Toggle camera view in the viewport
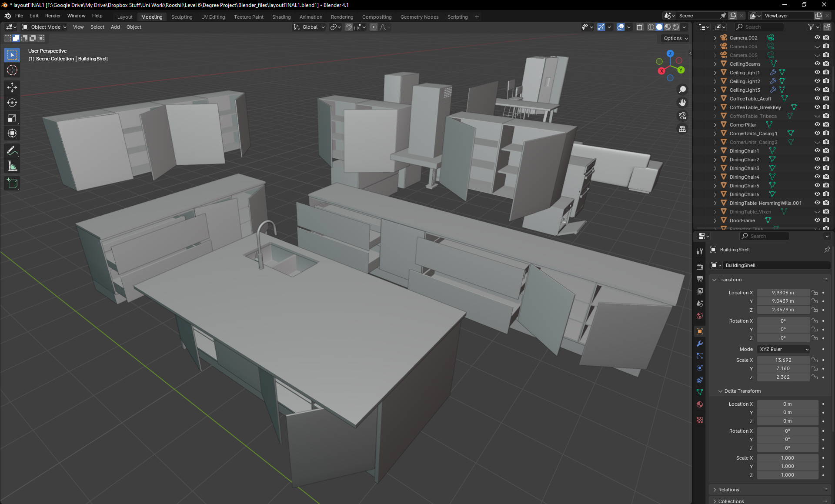 coord(682,116)
